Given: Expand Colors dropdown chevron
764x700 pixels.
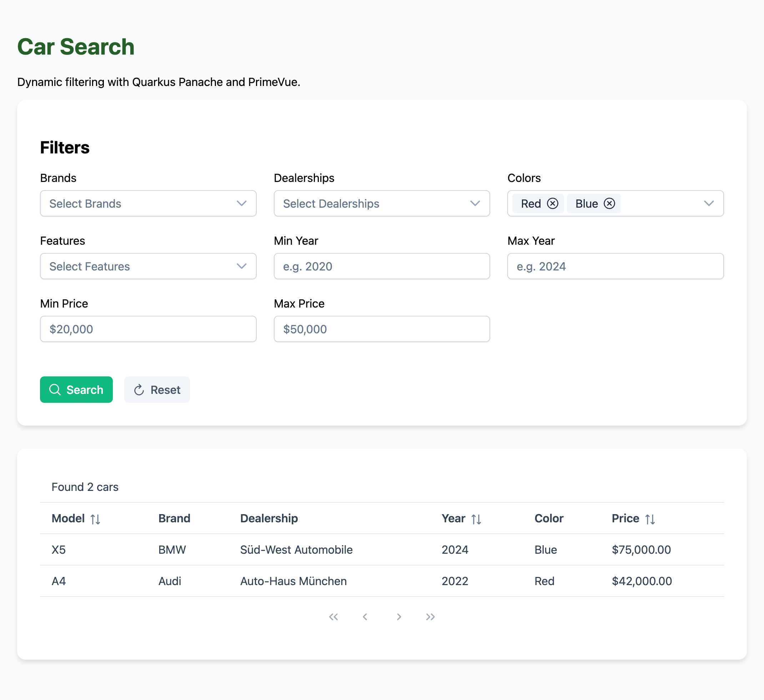Looking at the screenshot, I should pyautogui.click(x=709, y=203).
